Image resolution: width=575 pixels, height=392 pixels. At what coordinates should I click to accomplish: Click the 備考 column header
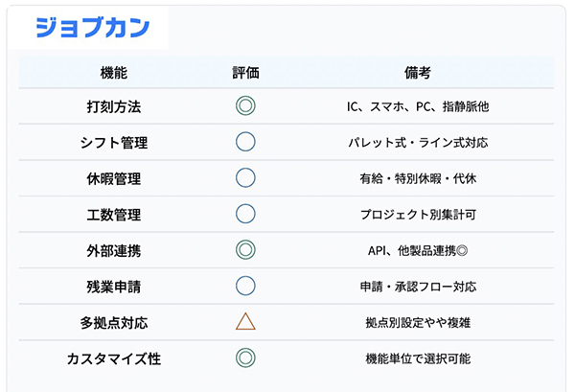click(x=418, y=72)
